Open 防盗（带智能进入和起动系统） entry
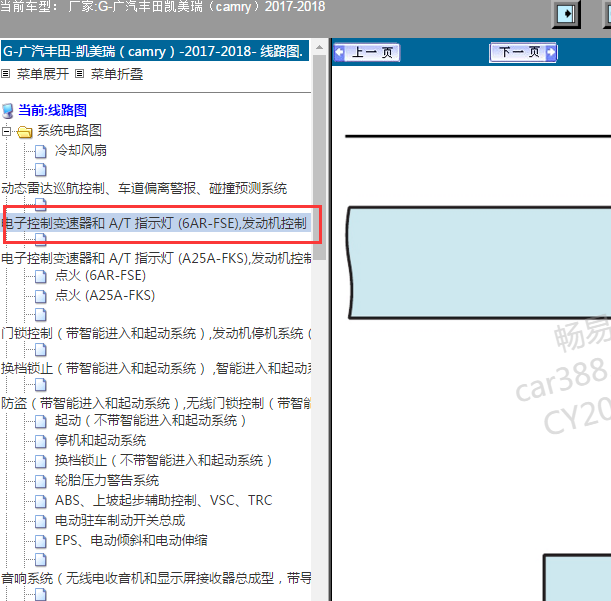 click(x=156, y=403)
